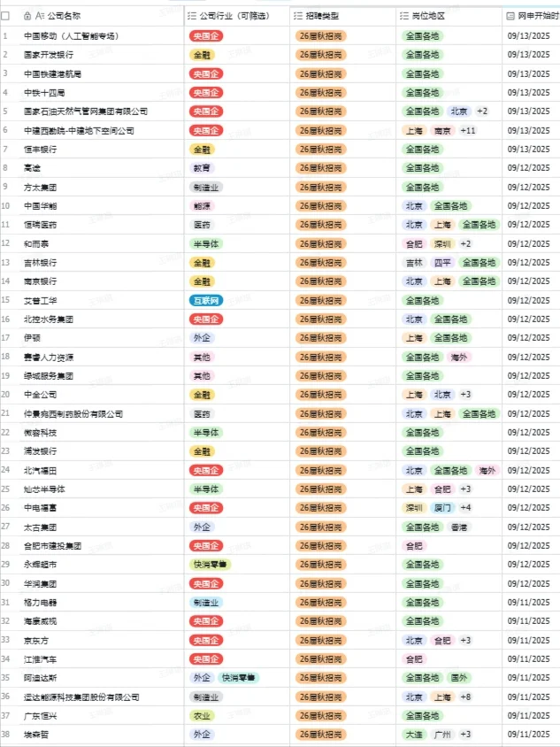560x747 pixels.
Task: Click the 恒瑞医药 company name
Action: click(41, 225)
